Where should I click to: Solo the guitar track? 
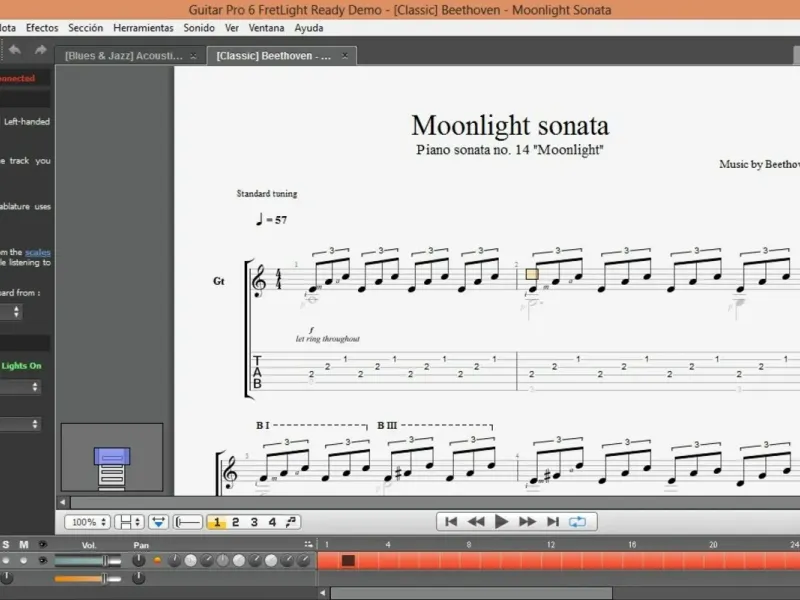pyautogui.click(x=6, y=561)
